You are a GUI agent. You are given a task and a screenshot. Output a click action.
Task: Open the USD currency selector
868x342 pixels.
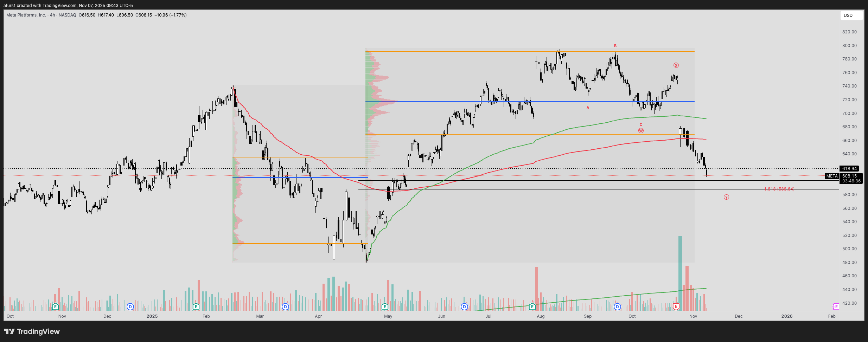tap(851, 15)
